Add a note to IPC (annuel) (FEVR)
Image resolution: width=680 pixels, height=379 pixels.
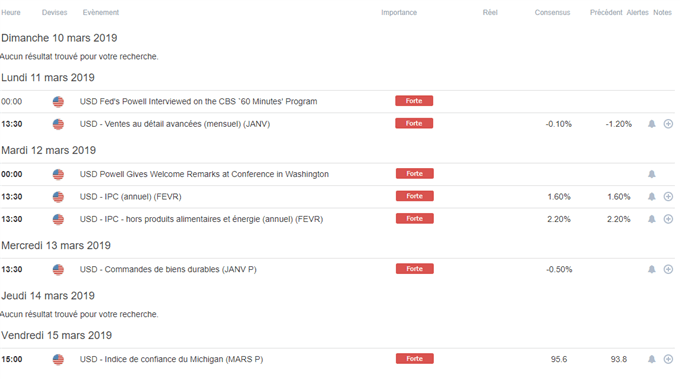pyautogui.click(x=668, y=197)
